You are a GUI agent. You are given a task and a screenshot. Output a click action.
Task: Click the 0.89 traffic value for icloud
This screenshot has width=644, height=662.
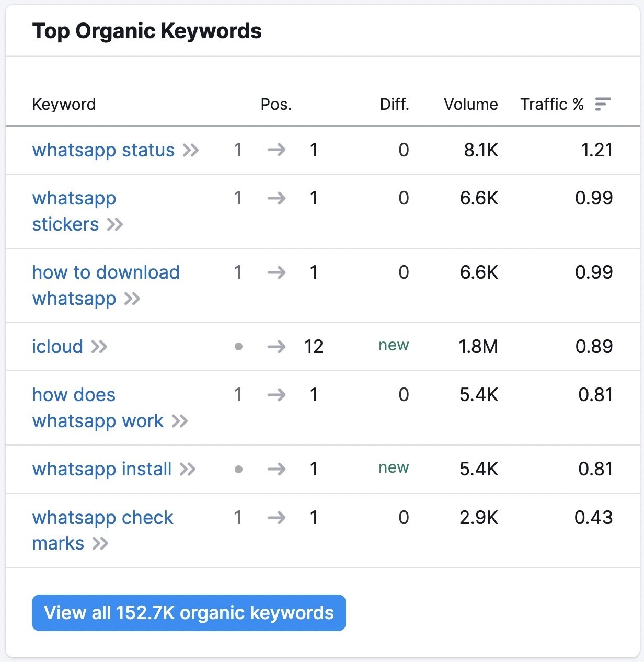pos(594,347)
